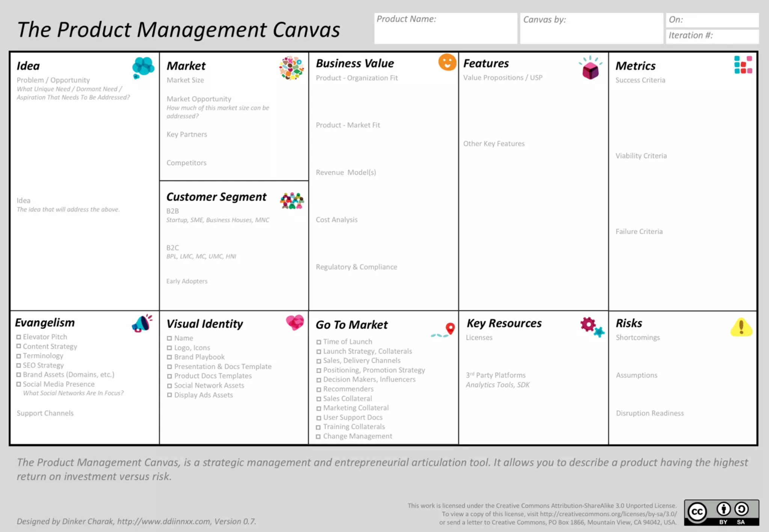Open the creativecommons.org license URL

point(608,514)
